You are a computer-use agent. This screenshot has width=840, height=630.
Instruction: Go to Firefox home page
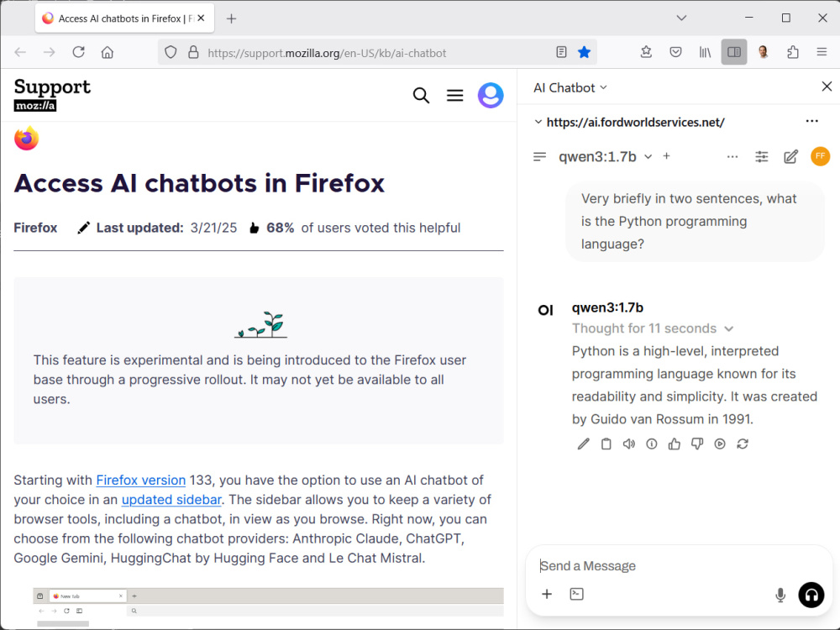tap(108, 52)
